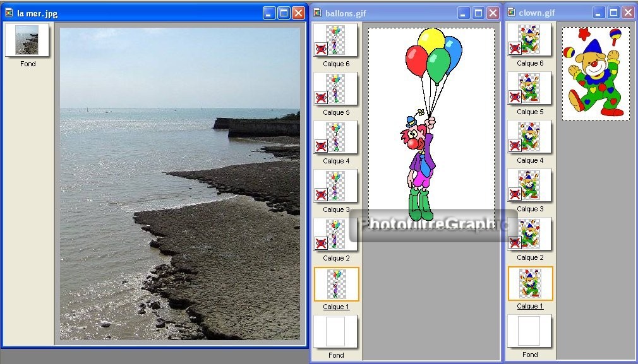
Task: Pick Calque 3 thumbnail in ballons.gif
Action: point(336,186)
